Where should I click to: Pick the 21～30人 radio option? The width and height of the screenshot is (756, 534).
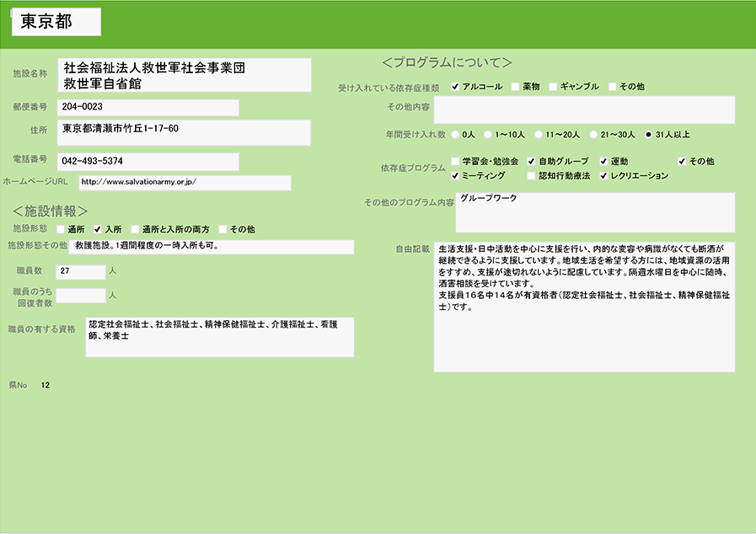point(593,134)
